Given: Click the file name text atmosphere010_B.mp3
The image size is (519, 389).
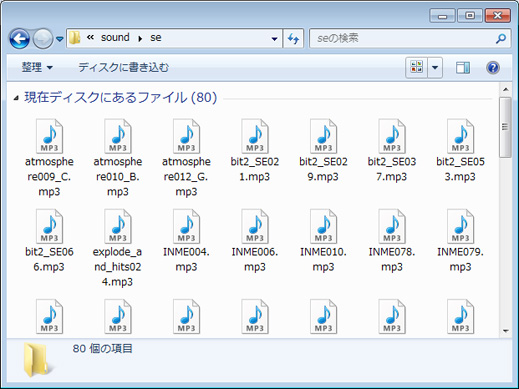Looking at the screenshot, I should pos(118,177).
